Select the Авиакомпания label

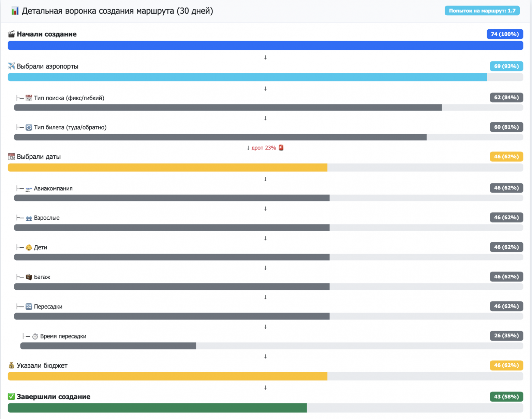[x=53, y=189]
